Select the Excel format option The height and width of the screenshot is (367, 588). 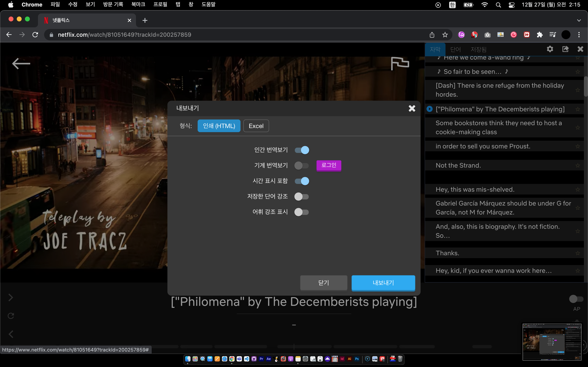[x=256, y=126]
